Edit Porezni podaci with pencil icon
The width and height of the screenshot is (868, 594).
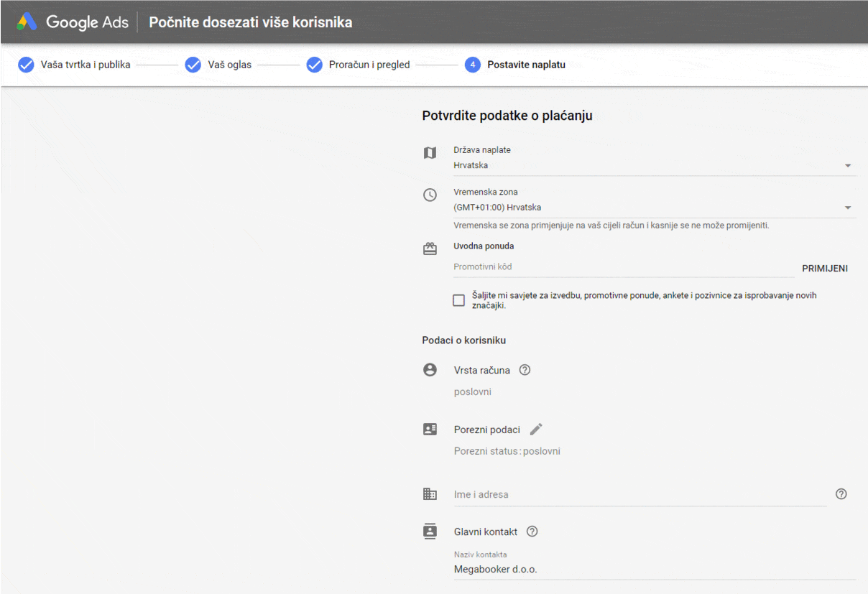536,430
